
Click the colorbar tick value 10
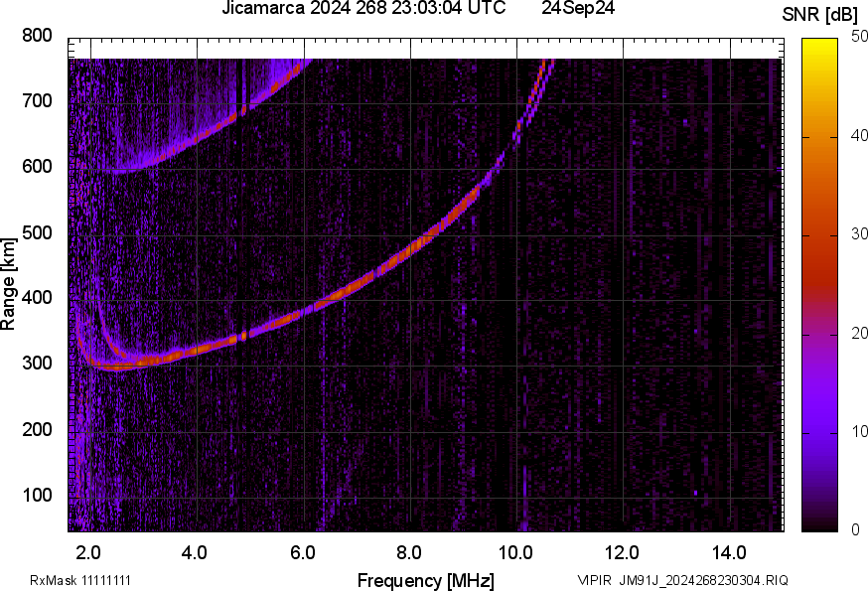click(x=859, y=431)
